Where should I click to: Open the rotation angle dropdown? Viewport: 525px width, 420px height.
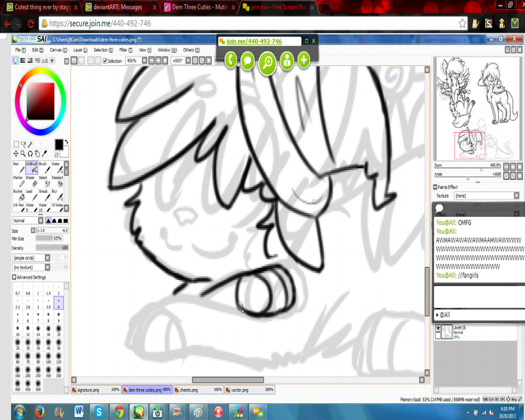(188, 61)
